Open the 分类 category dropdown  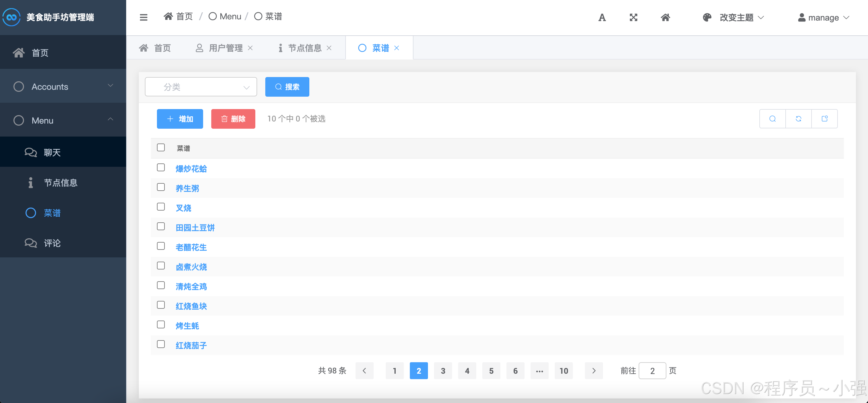pyautogui.click(x=201, y=87)
